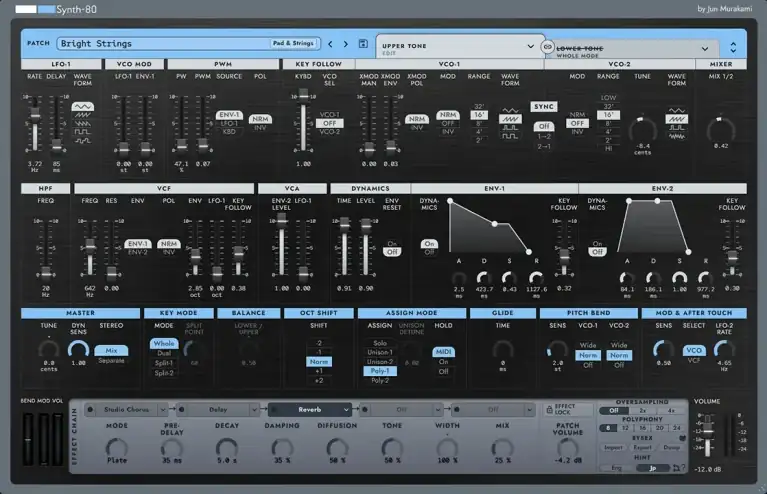Select square waveform at bottom of VCO-1 list
767x494 pixels.
pyautogui.click(x=510, y=136)
